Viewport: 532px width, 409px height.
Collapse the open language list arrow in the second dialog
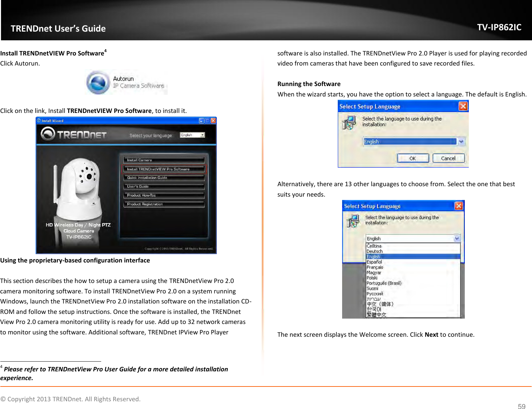point(457,239)
